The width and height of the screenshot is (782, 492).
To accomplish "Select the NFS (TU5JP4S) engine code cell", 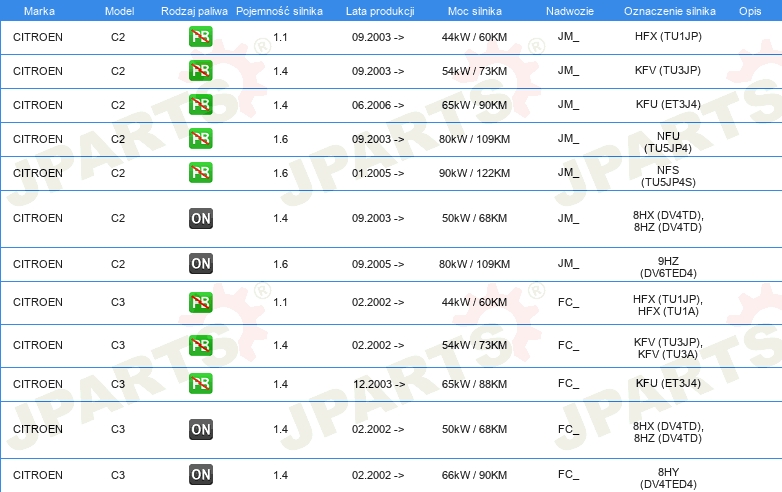I will (x=668, y=176).
